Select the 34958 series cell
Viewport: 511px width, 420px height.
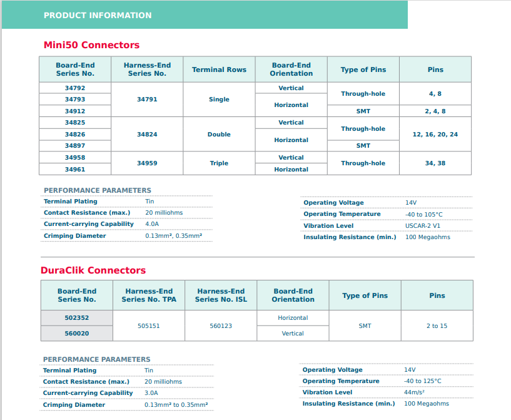[75, 158]
